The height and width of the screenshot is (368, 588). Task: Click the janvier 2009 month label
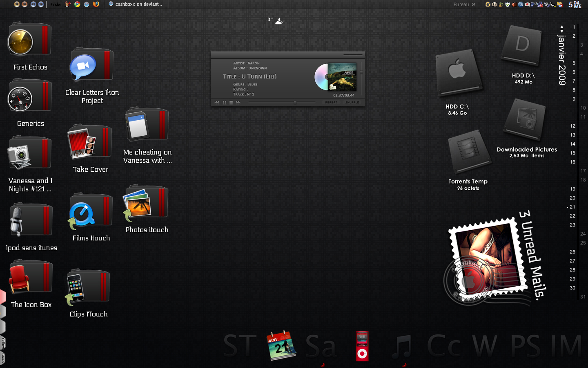click(x=562, y=60)
